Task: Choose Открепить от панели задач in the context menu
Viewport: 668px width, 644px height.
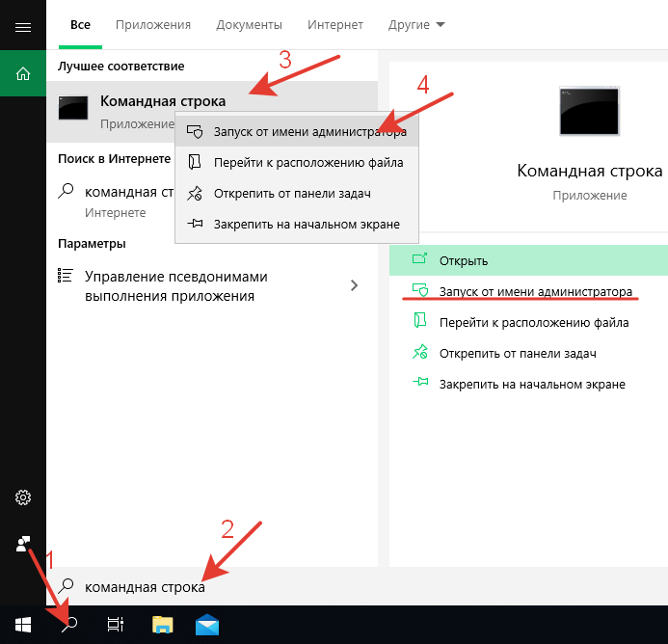Action: point(297,193)
